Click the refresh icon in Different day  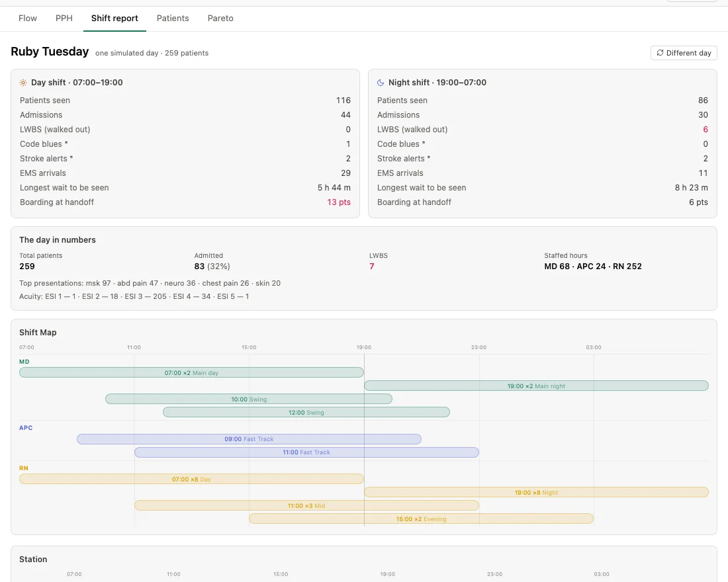point(660,53)
